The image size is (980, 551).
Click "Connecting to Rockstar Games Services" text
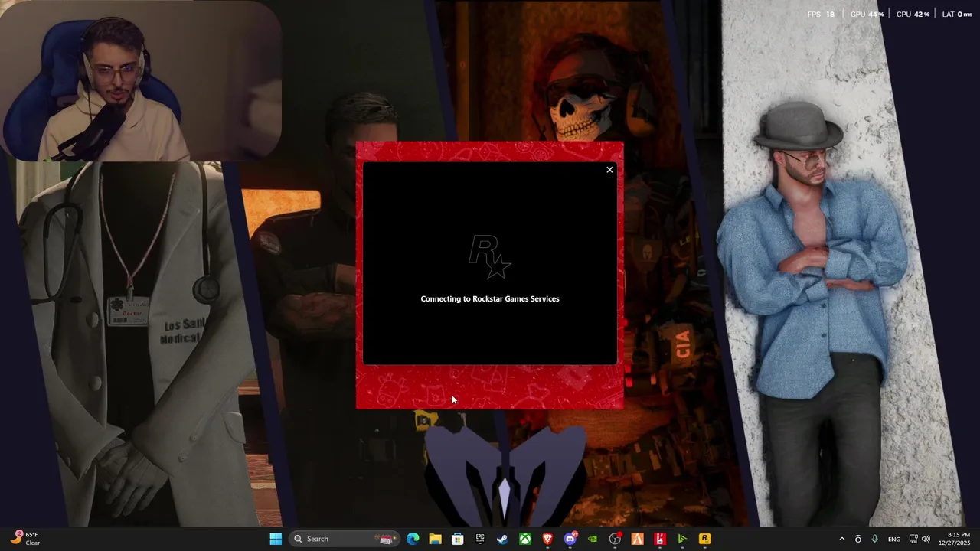(490, 298)
